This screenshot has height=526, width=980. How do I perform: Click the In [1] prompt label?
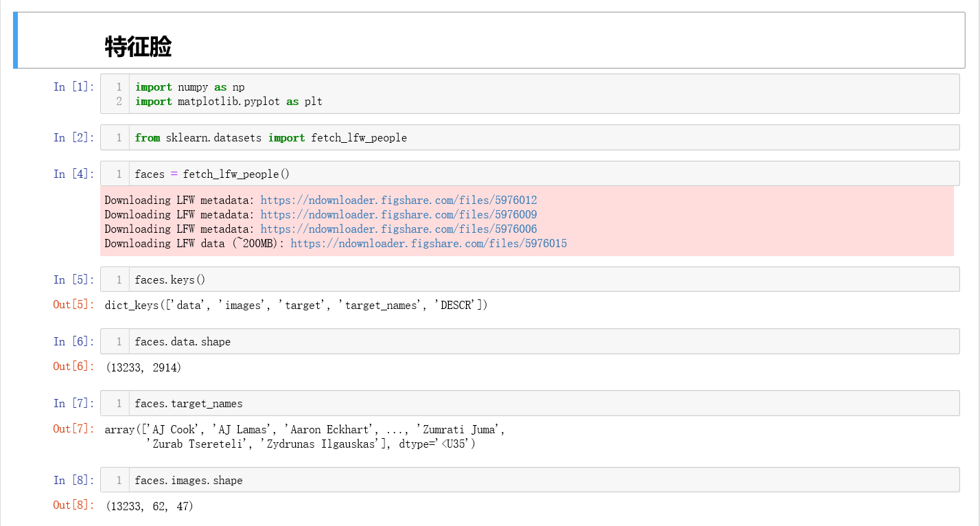[74, 87]
